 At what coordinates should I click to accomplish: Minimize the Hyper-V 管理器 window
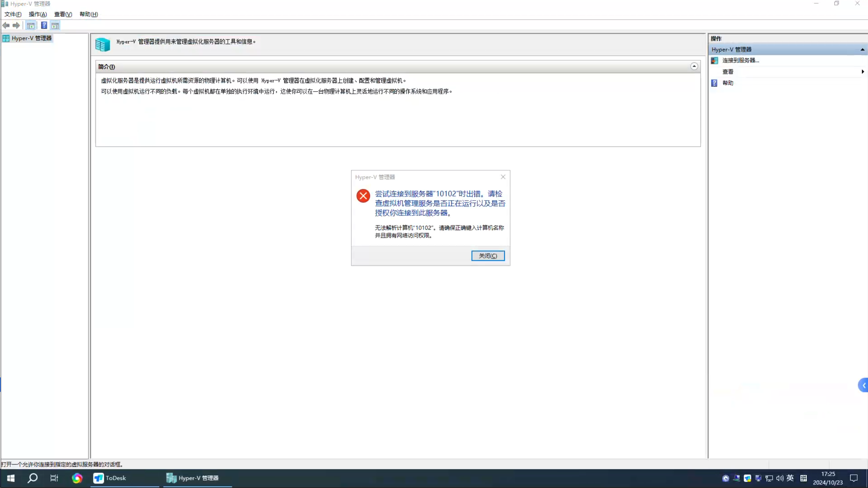(816, 4)
